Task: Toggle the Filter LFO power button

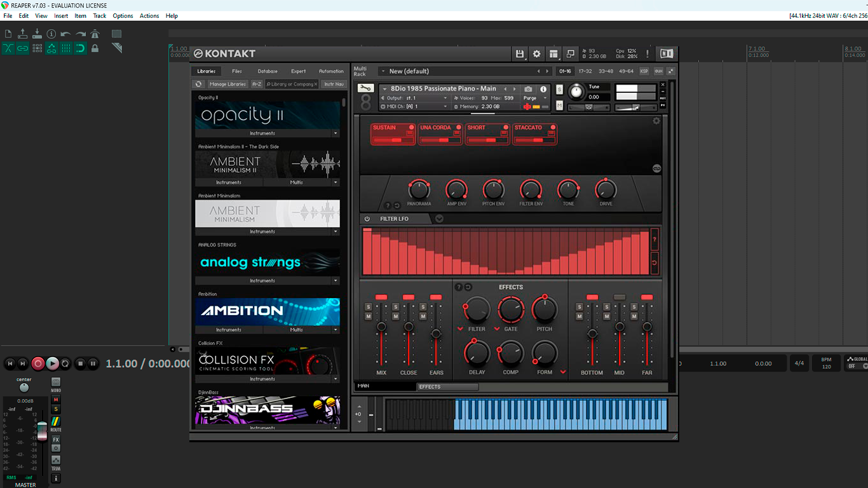Action: point(367,219)
